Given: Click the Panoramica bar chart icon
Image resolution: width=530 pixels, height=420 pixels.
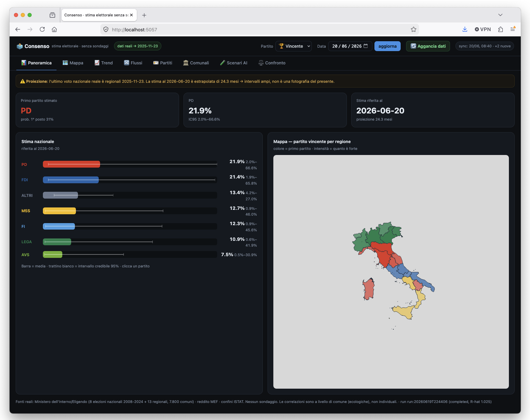Looking at the screenshot, I should coord(24,63).
